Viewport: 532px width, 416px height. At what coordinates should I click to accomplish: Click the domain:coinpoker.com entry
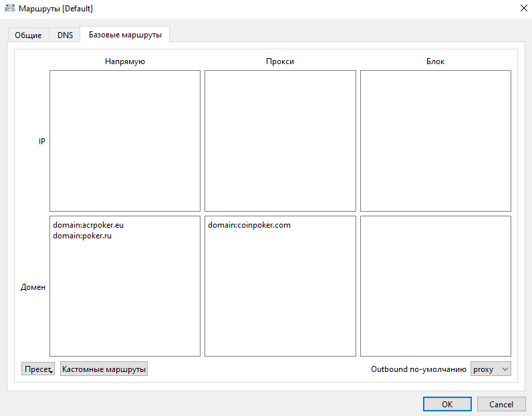coord(249,225)
